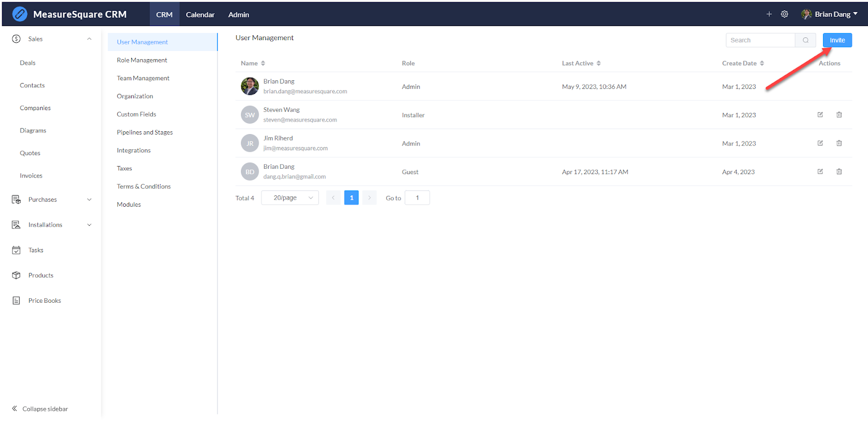This screenshot has width=868, height=421.
Task: Open Companies in sidebar
Action: pos(35,108)
